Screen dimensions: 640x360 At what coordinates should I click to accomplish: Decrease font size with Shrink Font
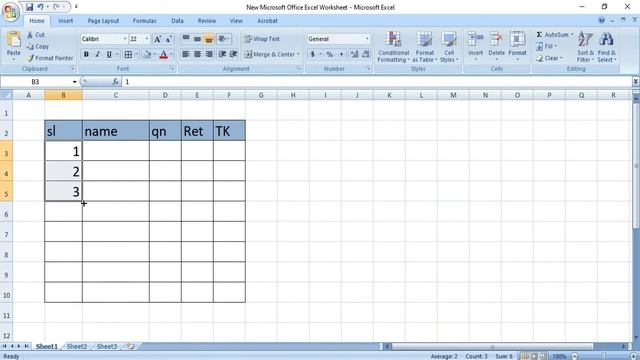[x=168, y=39]
